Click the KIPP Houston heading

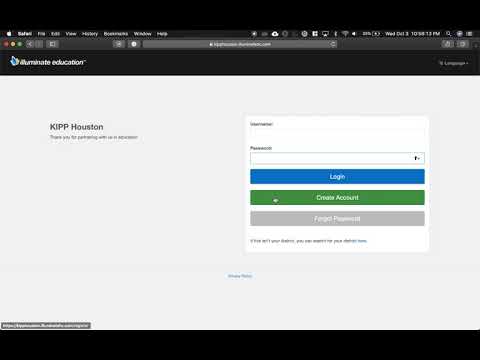[x=77, y=127]
